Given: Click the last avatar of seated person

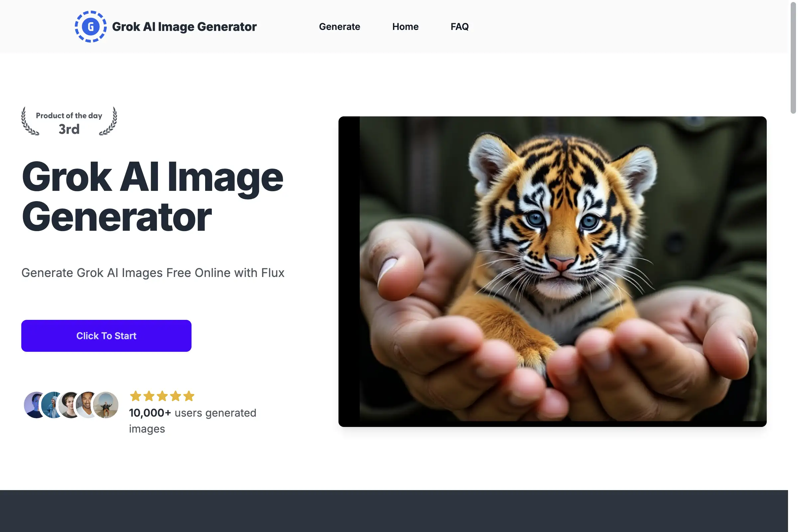Looking at the screenshot, I should click(105, 404).
